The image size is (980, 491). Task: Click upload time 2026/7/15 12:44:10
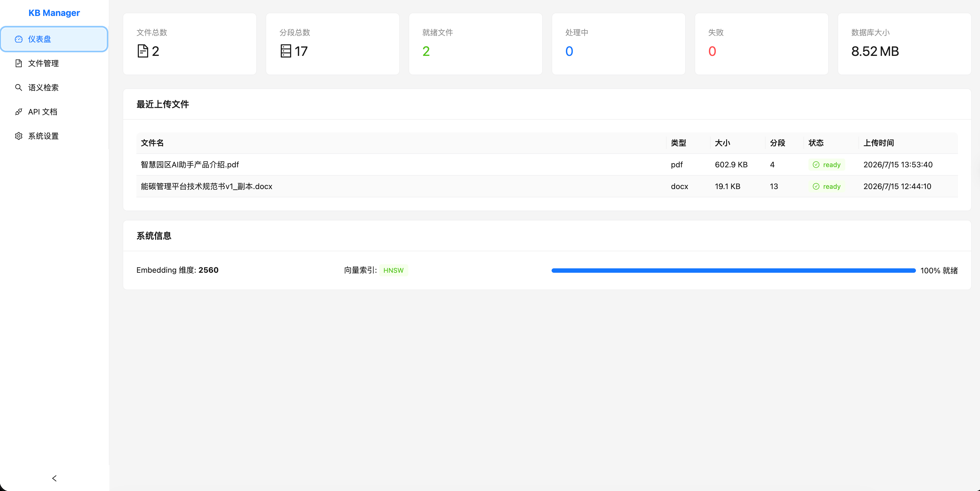point(897,186)
